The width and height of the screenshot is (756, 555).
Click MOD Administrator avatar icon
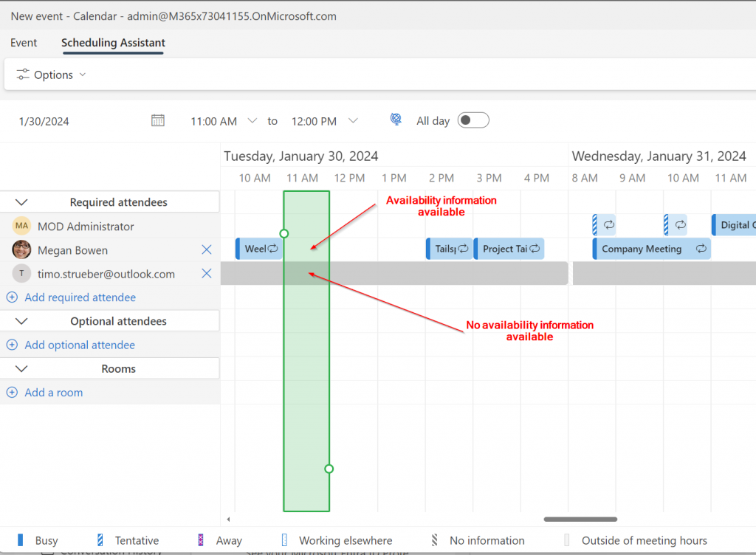tap(22, 227)
